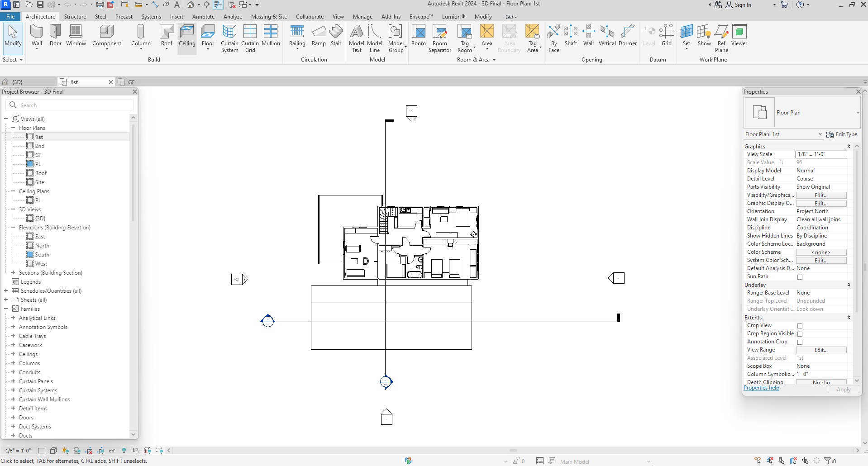
Task: Enable the Crop View checkbox
Action: pos(800,326)
